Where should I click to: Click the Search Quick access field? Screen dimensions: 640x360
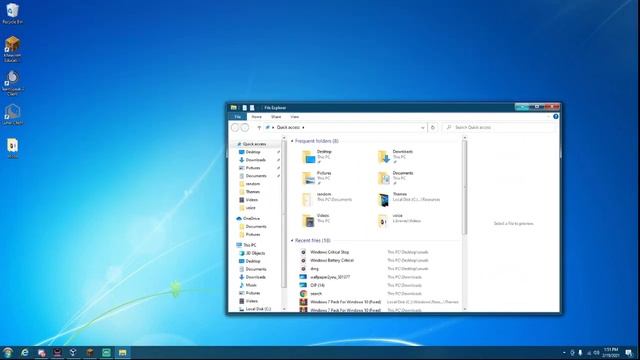499,128
